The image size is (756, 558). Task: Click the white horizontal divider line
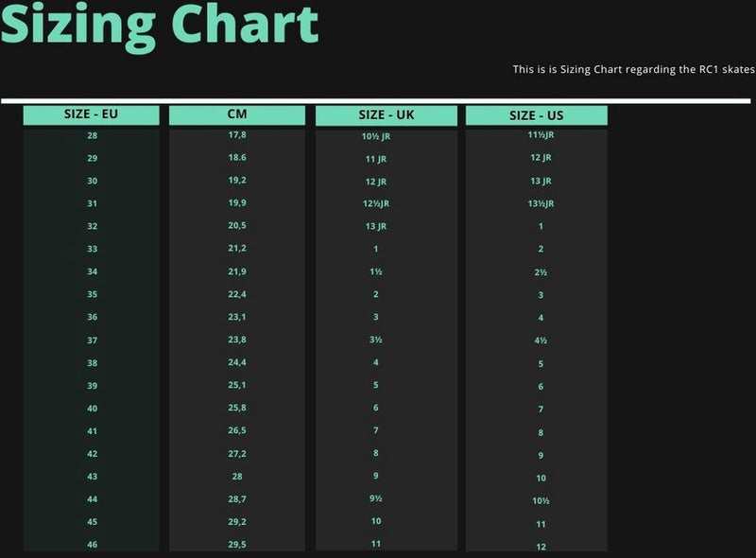(376, 101)
